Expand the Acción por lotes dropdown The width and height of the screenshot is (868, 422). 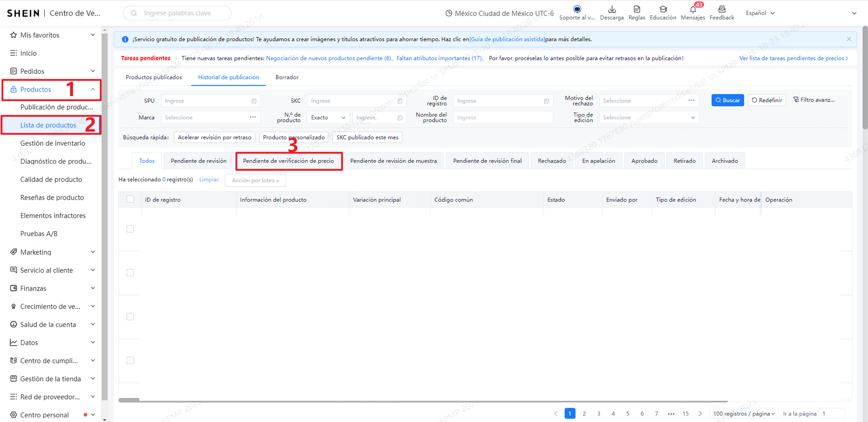[x=255, y=180]
